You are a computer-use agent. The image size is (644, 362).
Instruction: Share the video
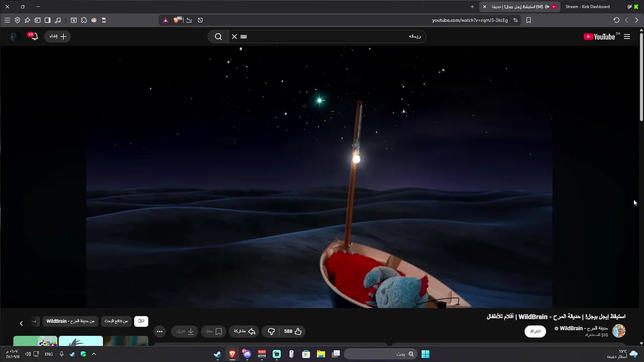tap(245, 331)
